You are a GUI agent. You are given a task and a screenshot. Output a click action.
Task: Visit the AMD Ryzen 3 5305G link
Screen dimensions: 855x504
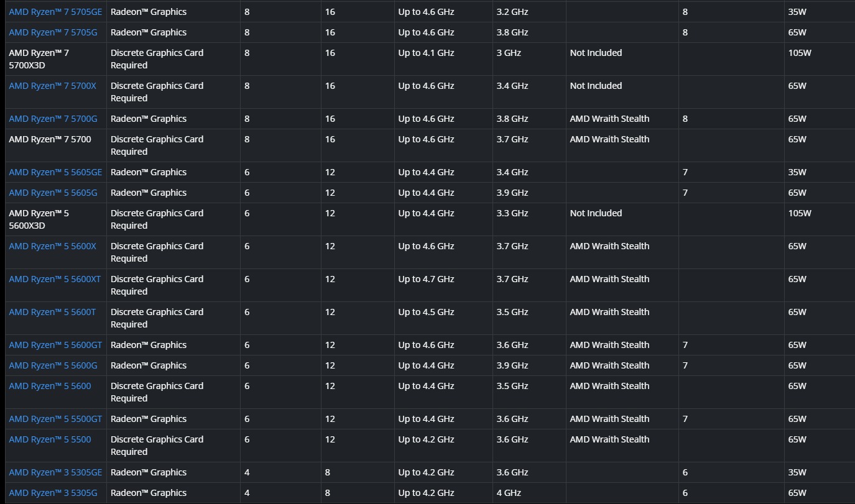tap(53, 493)
